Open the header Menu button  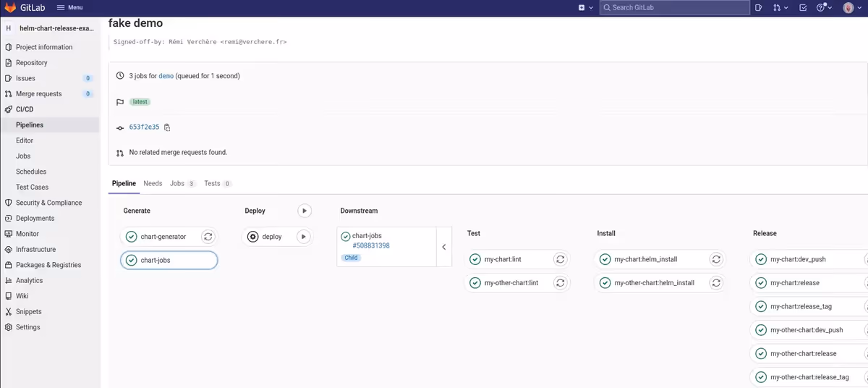pos(70,8)
